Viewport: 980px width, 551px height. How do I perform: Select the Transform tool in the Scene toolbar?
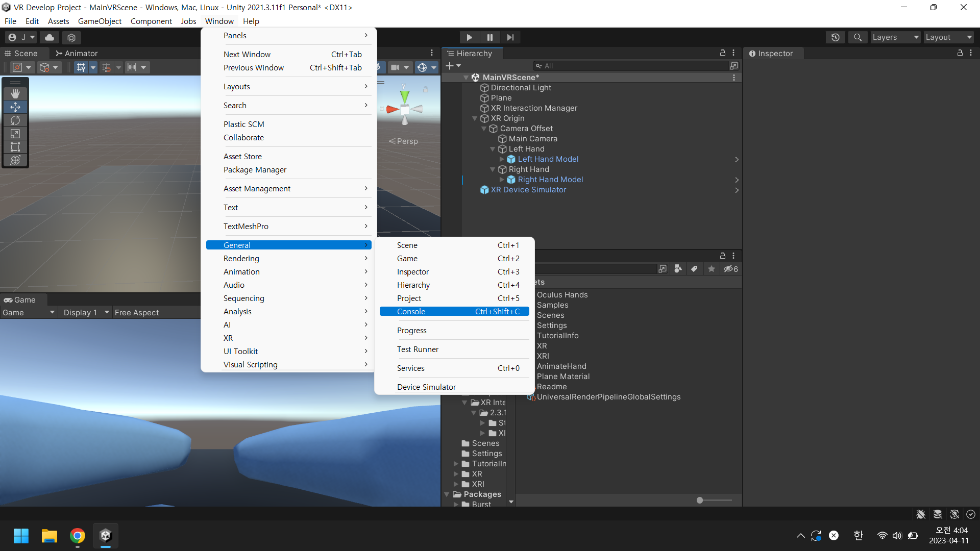click(15, 160)
